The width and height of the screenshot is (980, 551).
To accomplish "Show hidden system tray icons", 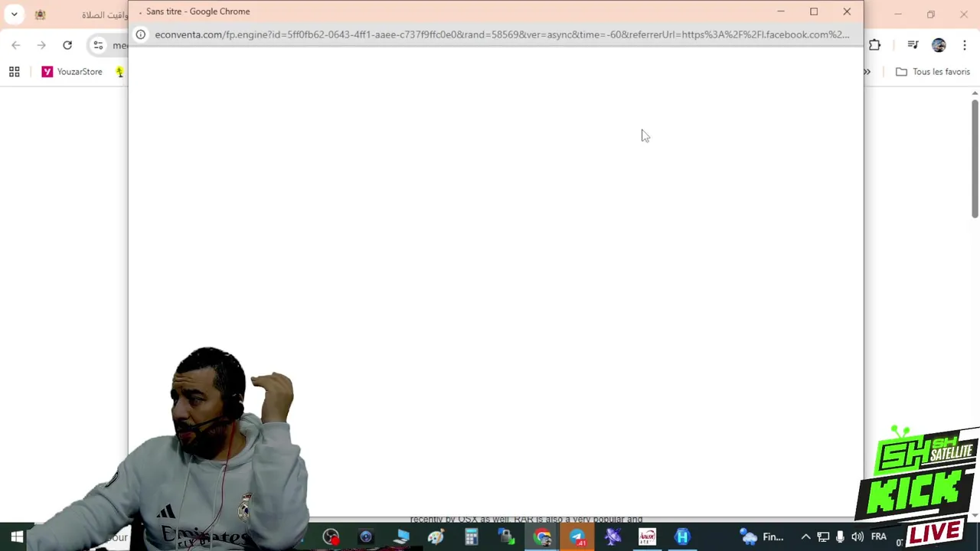I will 805,537.
